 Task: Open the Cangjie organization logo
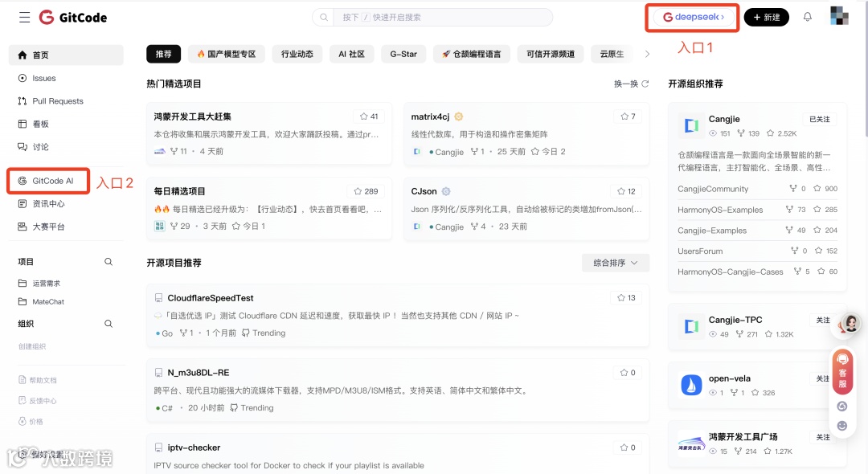point(691,125)
